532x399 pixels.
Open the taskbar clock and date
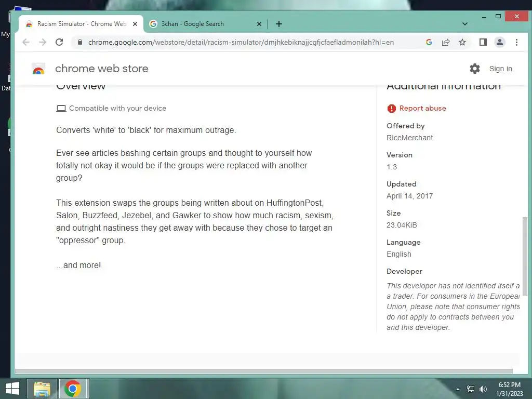tap(510, 389)
